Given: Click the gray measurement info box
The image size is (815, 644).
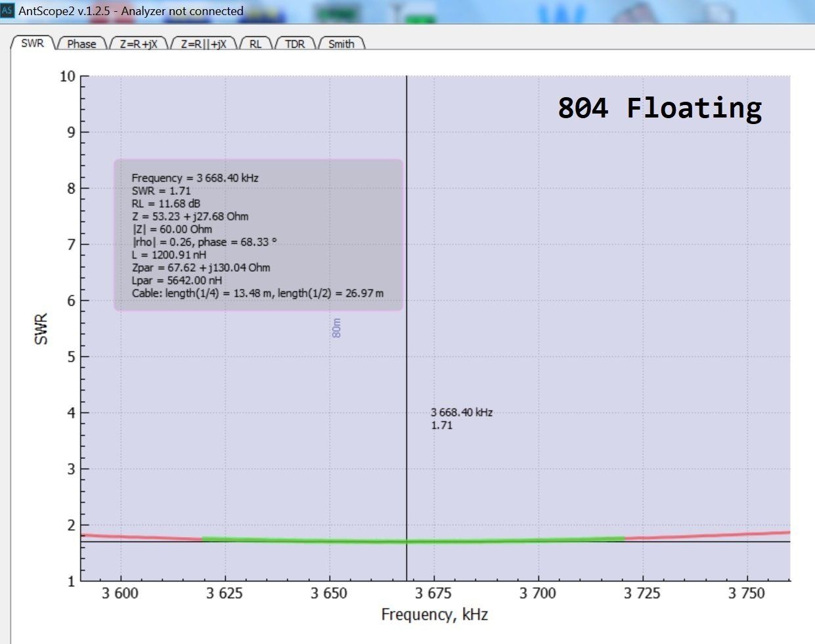Looking at the screenshot, I should 258,234.
